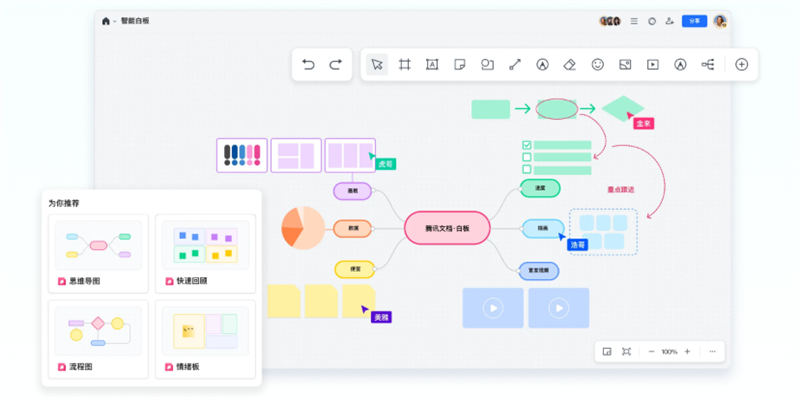Viewport: 800px width, 400px height.
Task: Redo the last undone action
Action: 335,64
